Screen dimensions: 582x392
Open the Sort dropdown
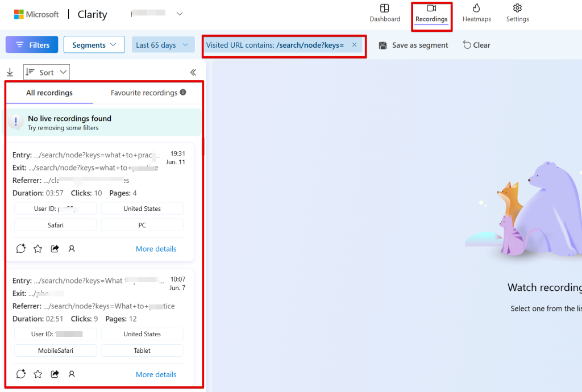click(47, 72)
